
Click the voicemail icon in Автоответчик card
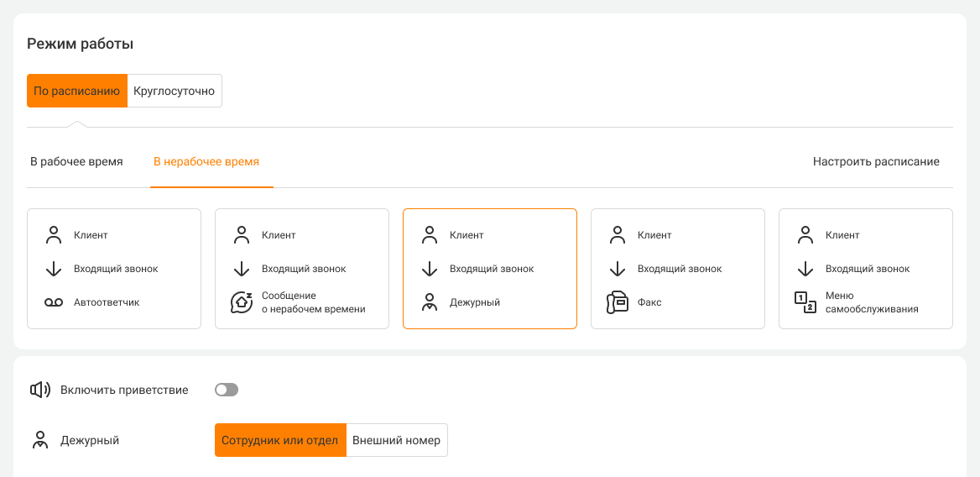[x=54, y=302]
